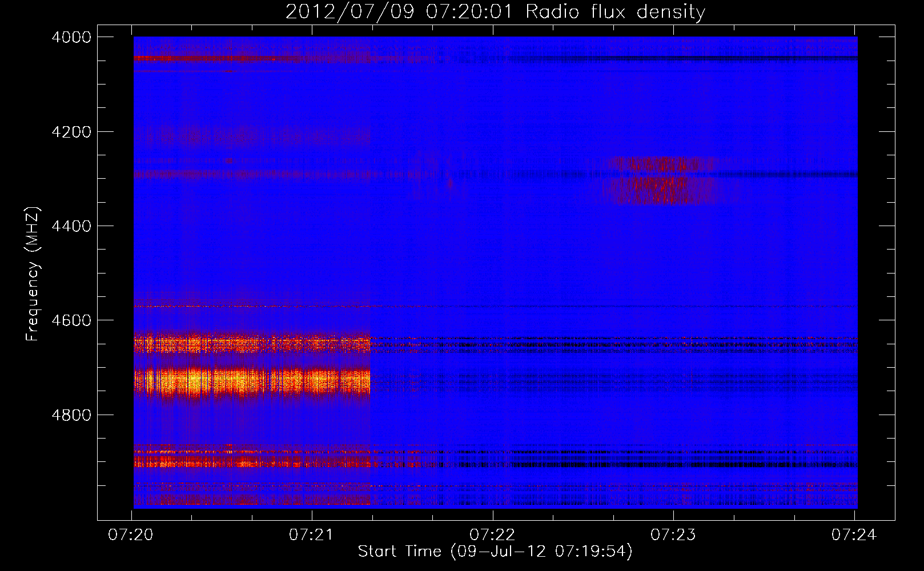Click the bright yellow burst band near 4730 MHz
Viewport: 924px width, 571px height.
[x=252, y=381]
